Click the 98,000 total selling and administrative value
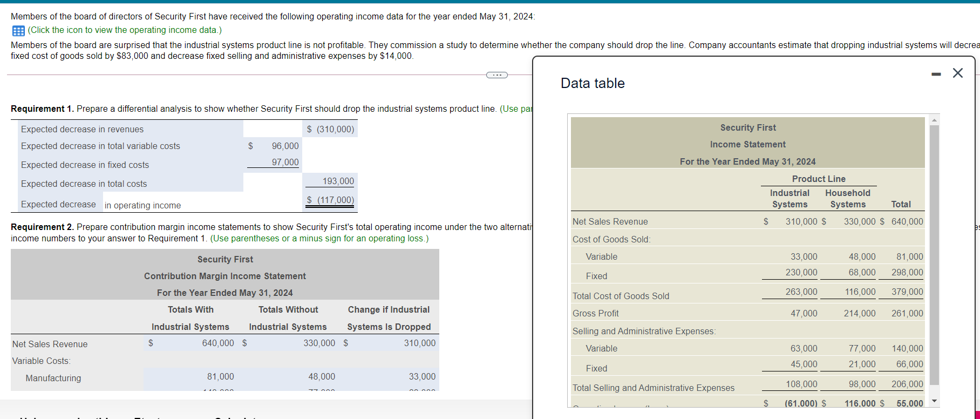This screenshot has height=419, width=980. point(862,384)
